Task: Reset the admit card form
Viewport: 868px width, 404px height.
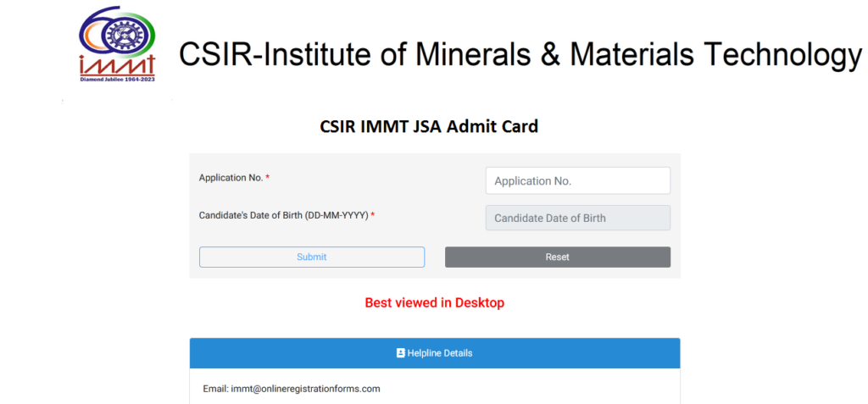Action: pos(558,257)
